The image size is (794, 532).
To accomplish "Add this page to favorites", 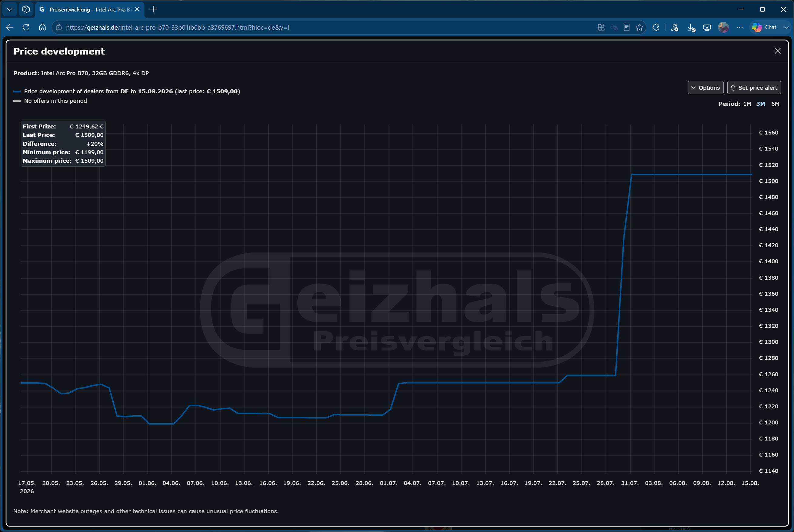I will [639, 28].
